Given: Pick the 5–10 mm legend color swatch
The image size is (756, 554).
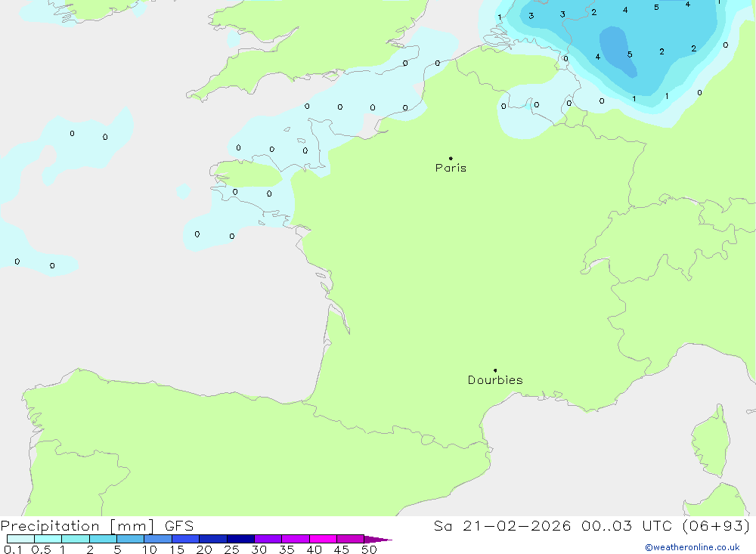Looking at the screenshot, I should click(131, 539).
